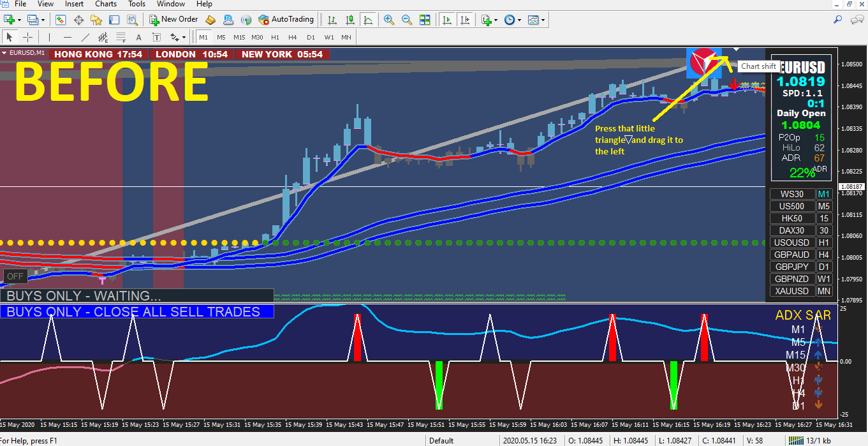
Task: Switch to M15 in the timeframe toolbar
Action: 239,37
